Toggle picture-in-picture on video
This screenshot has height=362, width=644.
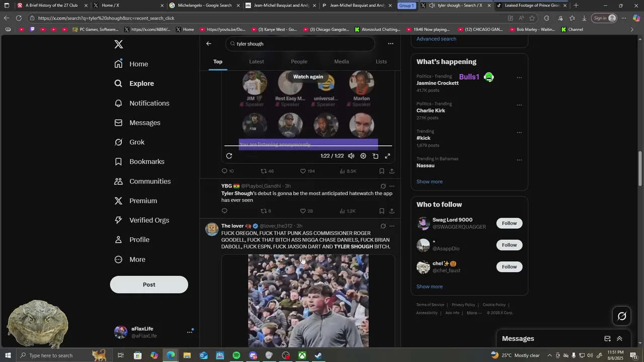(375, 156)
